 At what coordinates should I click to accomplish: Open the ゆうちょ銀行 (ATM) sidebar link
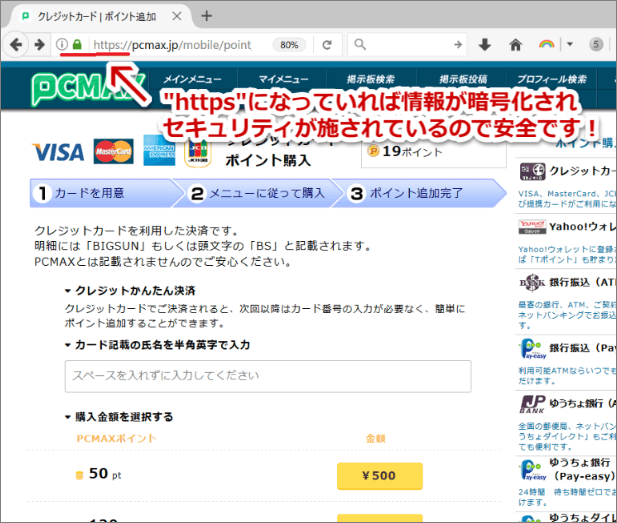[x=582, y=404]
